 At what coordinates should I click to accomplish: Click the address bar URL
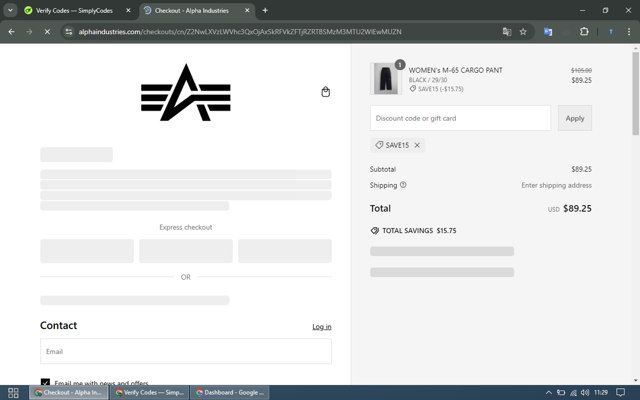click(240, 31)
